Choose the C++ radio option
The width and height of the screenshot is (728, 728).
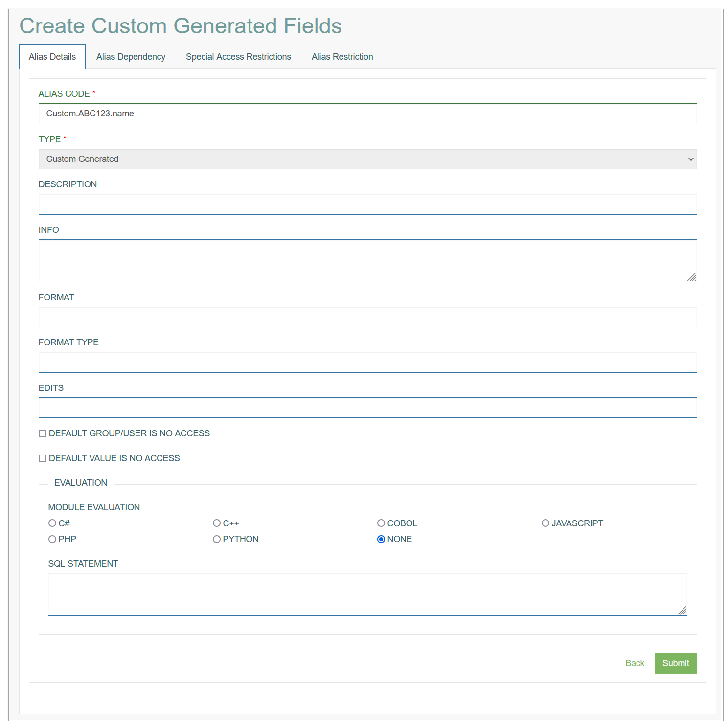[x=217, y=523]
